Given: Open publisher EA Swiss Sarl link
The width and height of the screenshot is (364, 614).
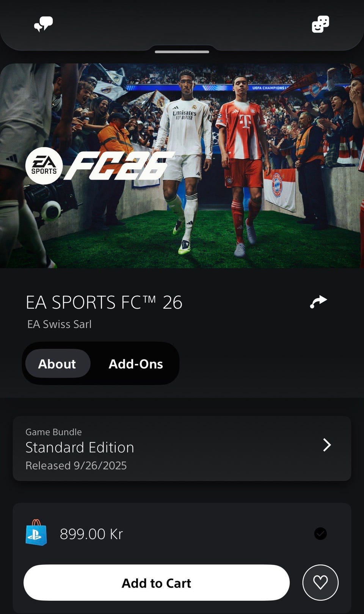Looking at the screenshot, I should tap(60, 324).
